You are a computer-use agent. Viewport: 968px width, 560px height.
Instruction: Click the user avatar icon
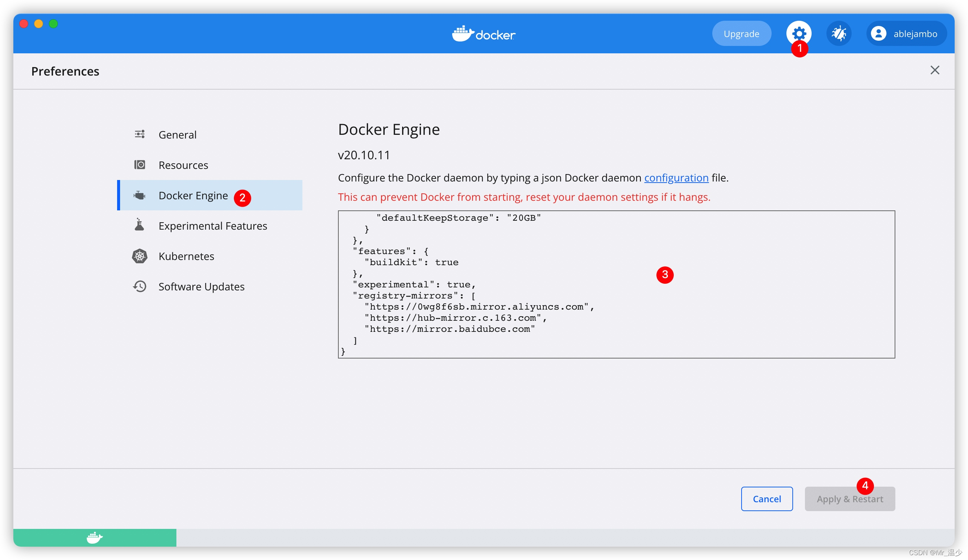pos(878,34)
